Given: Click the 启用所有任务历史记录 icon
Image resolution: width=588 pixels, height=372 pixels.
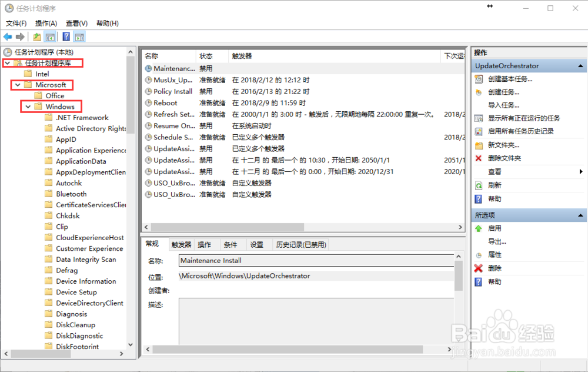Looking at the screenshot, I should [x=479, y=131].
